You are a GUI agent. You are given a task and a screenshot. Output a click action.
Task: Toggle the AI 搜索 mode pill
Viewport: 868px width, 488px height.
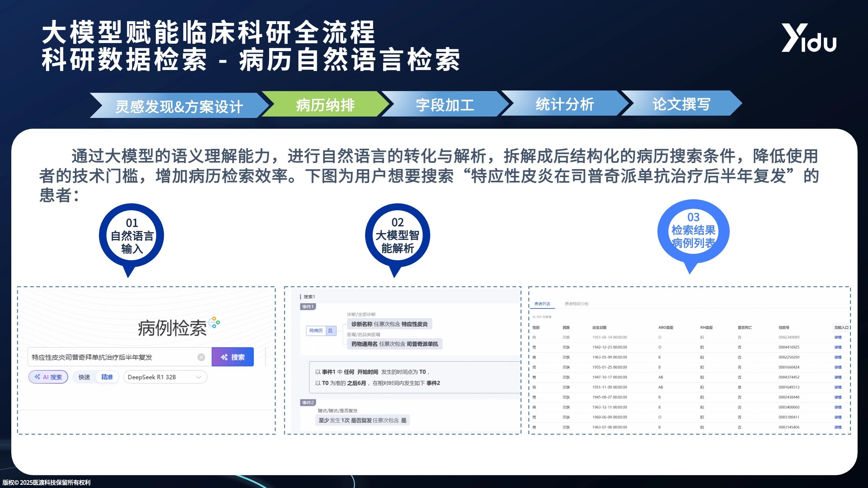coord(48,377)
